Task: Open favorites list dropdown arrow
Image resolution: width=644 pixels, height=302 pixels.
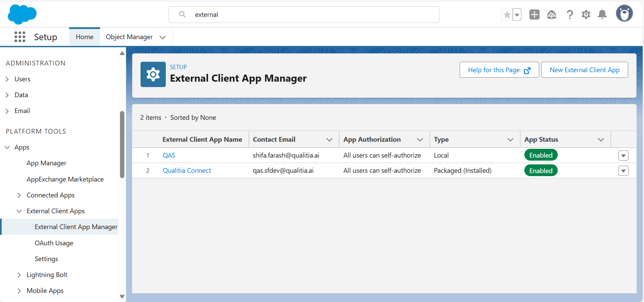Action: (517, 15)
